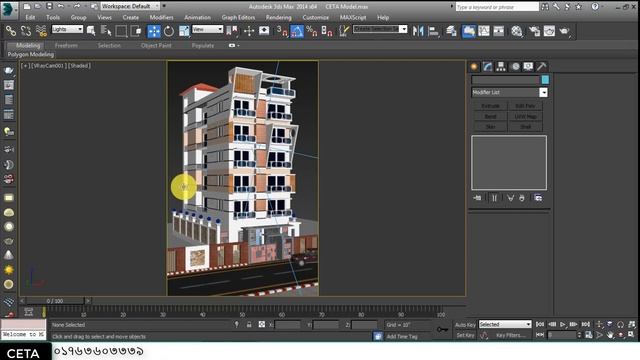Open the Hierarchy command panel tab
Image resolution: width=640 pixels, height=360 pixels.
coord(501,67)
